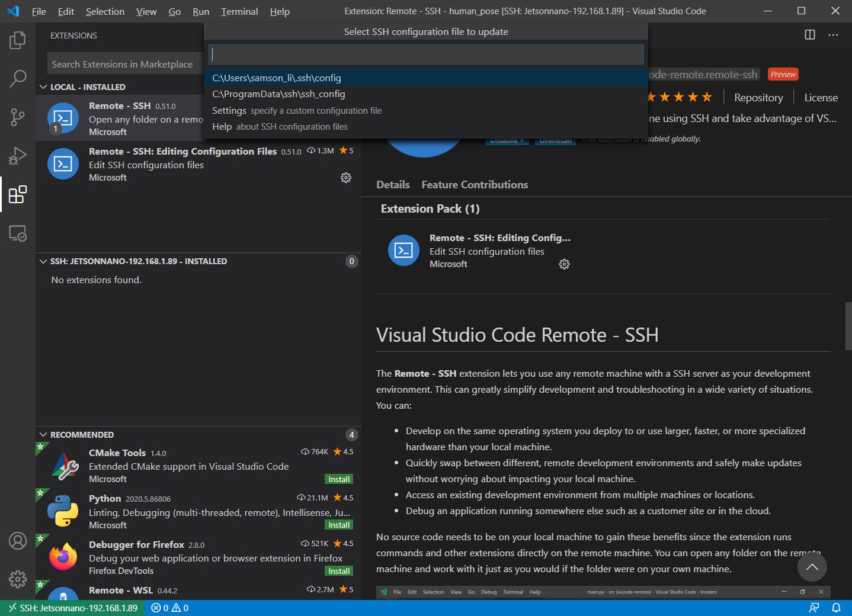Click gear for Remote - SSH: Editing Configuration Files
Screen dimensions: 852x616
click(346, 178)
